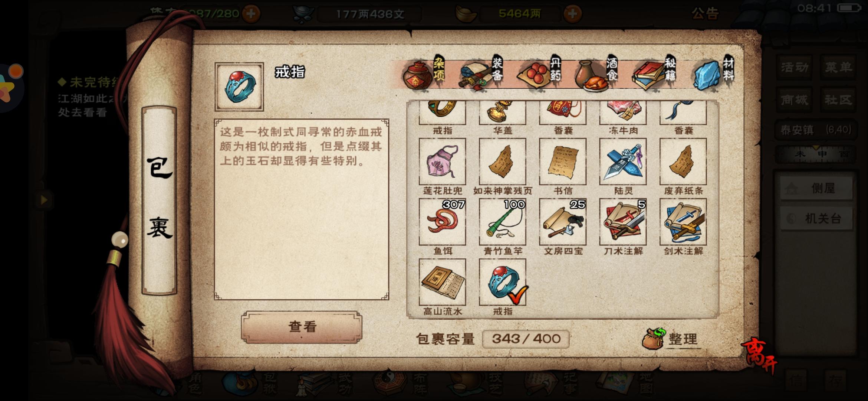This screenshot has width=868, height=401.
Task: Deselect the checked 戒指 ring item
Action: click(502, 282)
